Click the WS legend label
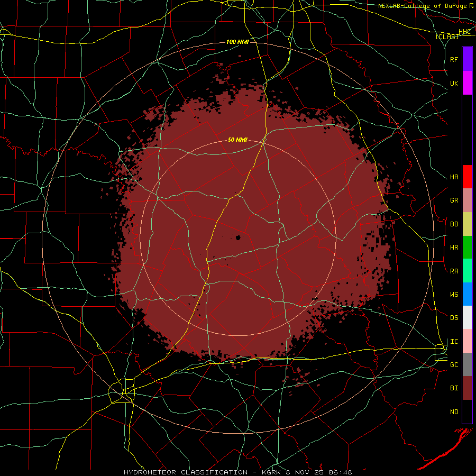This screenshot has width=476, height=476. [454, 294]
